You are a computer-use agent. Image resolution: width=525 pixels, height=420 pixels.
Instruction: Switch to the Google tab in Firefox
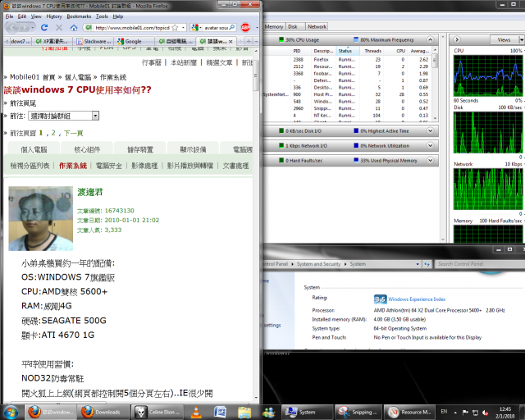click(134, 41)
